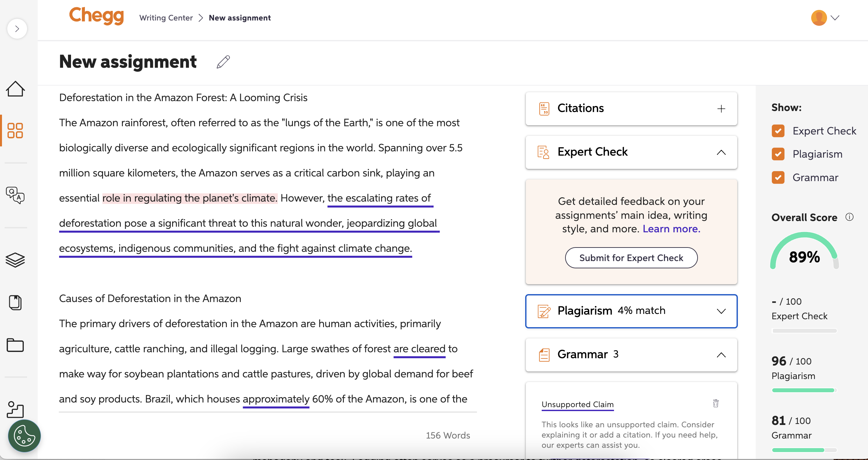Screen dimensions: 868x460
Task: Click the green palette icon at bottom left
Action: (x=24, y=436)
